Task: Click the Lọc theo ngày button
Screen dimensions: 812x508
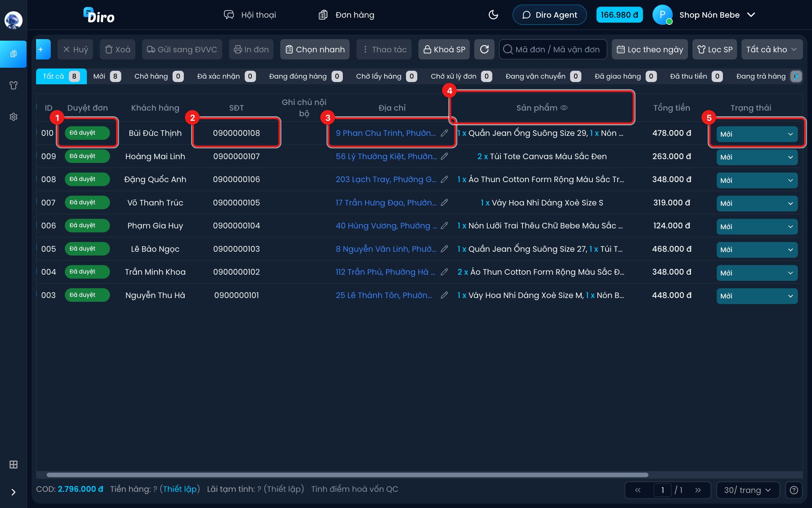Action: pos(650,49)
